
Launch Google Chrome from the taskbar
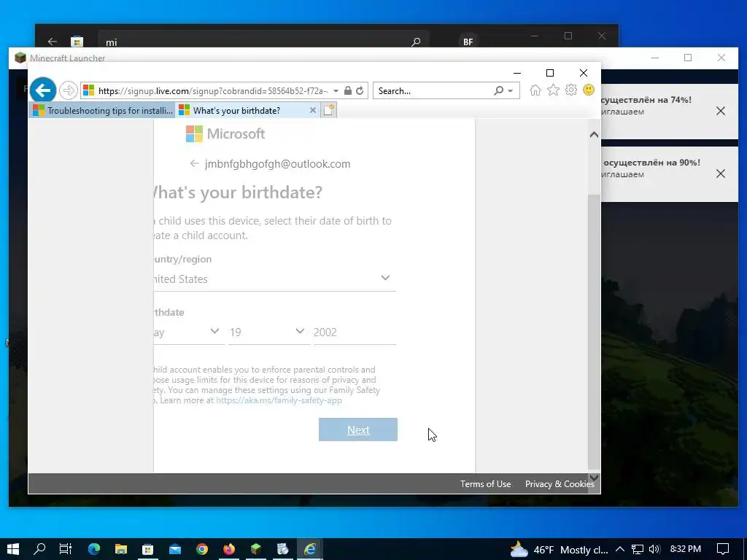coord(202,549)
